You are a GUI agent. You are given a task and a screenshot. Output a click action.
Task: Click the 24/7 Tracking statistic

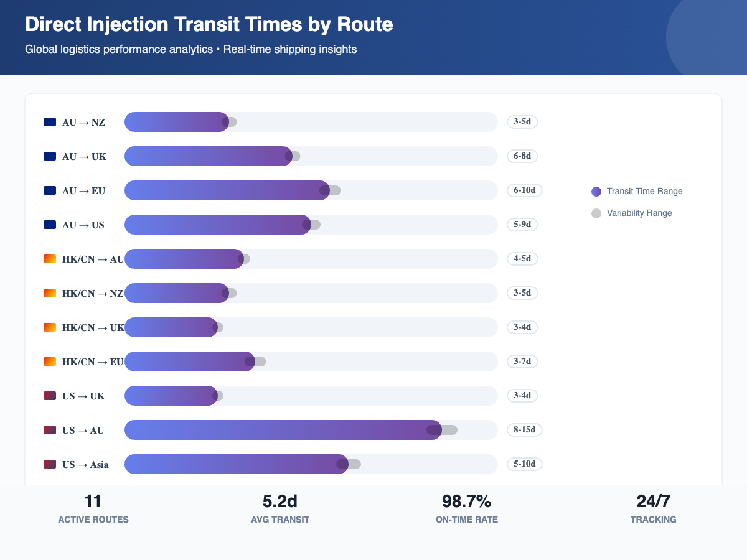(653, 508)
